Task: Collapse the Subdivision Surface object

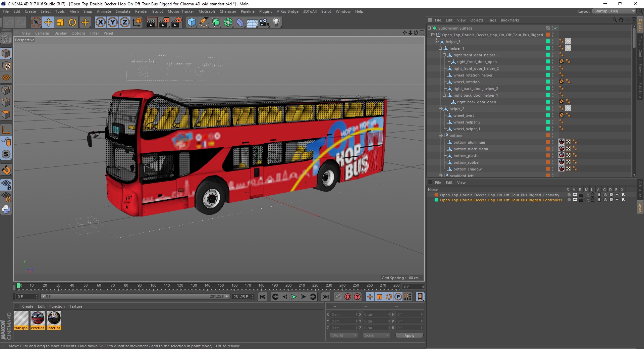Action: pyautogui.click(x=429, y=28)
